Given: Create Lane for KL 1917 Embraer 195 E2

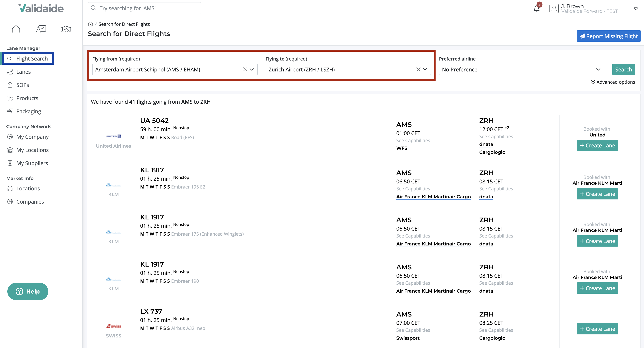Looking at the screenshot, I should [597, 194].
